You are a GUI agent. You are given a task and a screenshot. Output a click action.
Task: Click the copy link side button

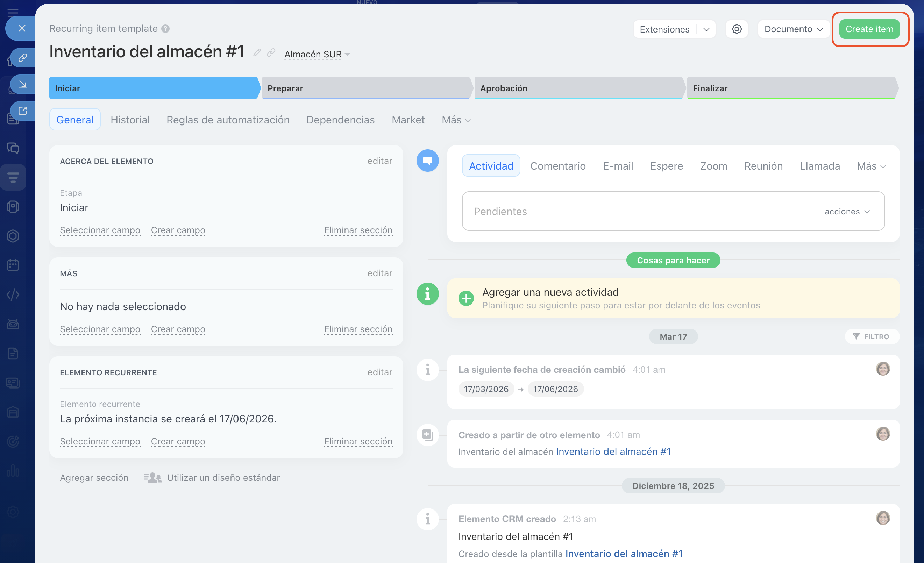tap(22, 58)
